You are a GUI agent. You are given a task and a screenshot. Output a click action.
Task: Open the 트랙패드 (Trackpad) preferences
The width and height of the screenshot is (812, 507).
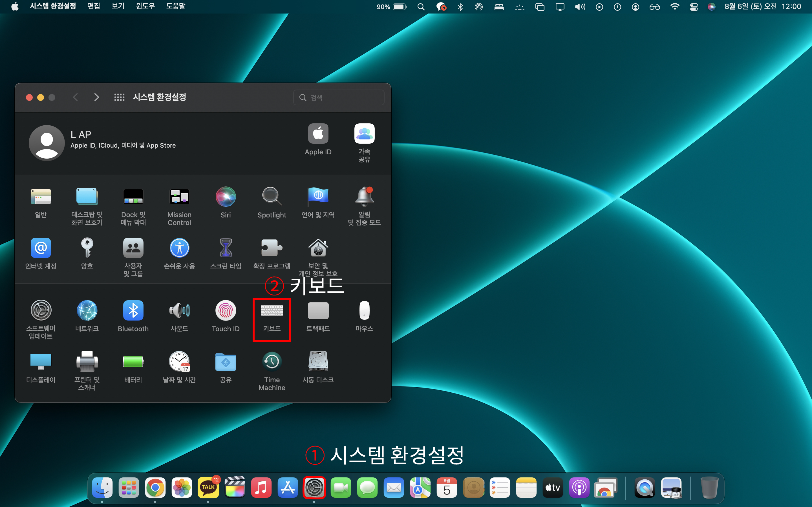318,311
